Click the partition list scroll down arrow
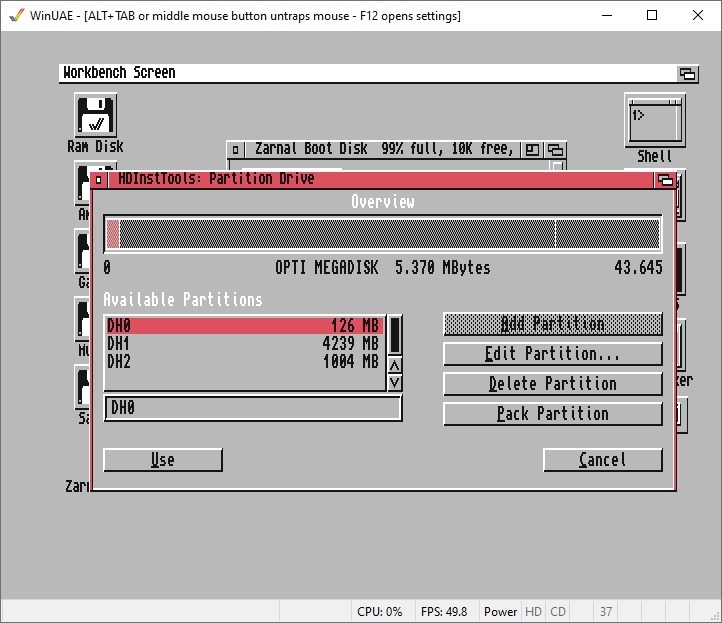The image size is (722, 623). pos(395,383)
